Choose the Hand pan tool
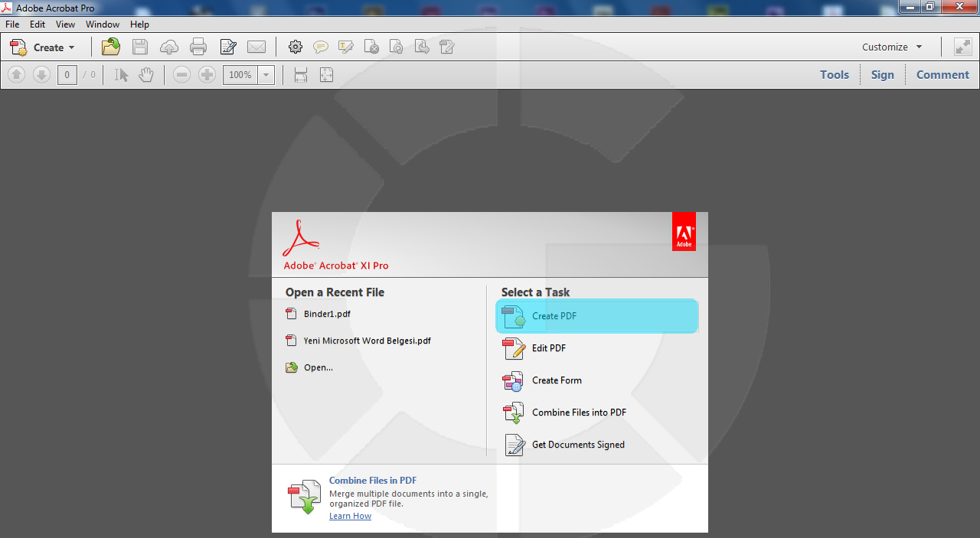Screen dimensions: 980x538 click(145, 75)
